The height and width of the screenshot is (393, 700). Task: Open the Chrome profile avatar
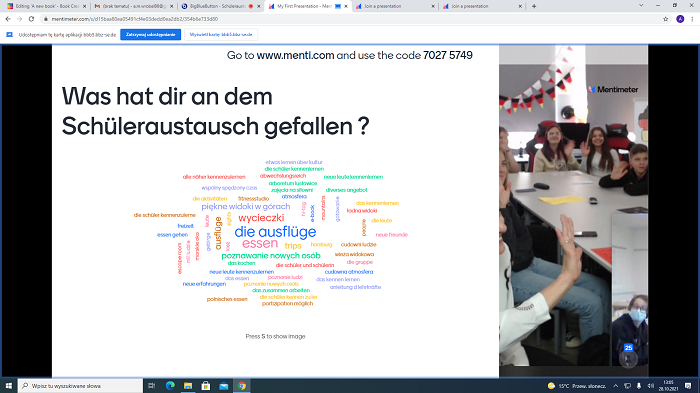[x=680, y=19]
